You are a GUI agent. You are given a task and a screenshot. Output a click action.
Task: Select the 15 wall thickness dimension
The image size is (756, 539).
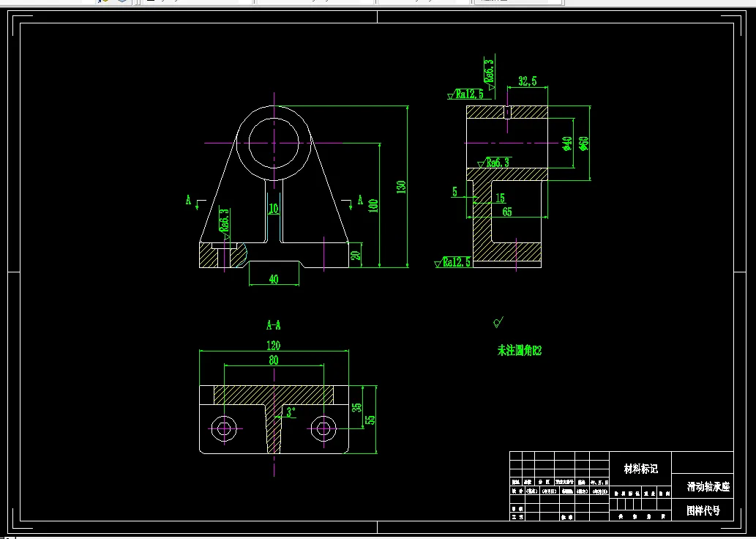[x=500, y=198]
